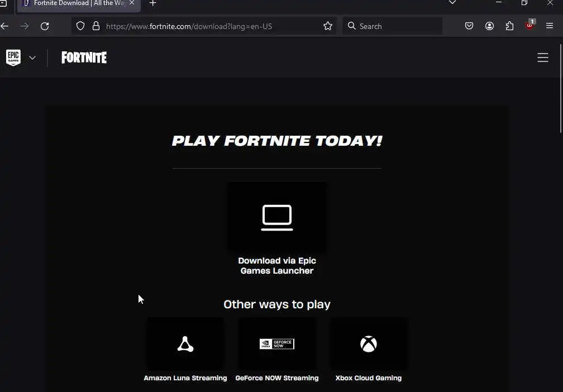
Task: Open the tracking protection shield icon
Action: (80, 26)
